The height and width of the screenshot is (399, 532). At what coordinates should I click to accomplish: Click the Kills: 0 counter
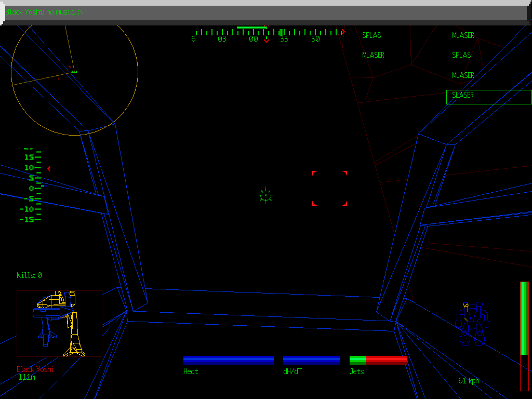[29, 276]
